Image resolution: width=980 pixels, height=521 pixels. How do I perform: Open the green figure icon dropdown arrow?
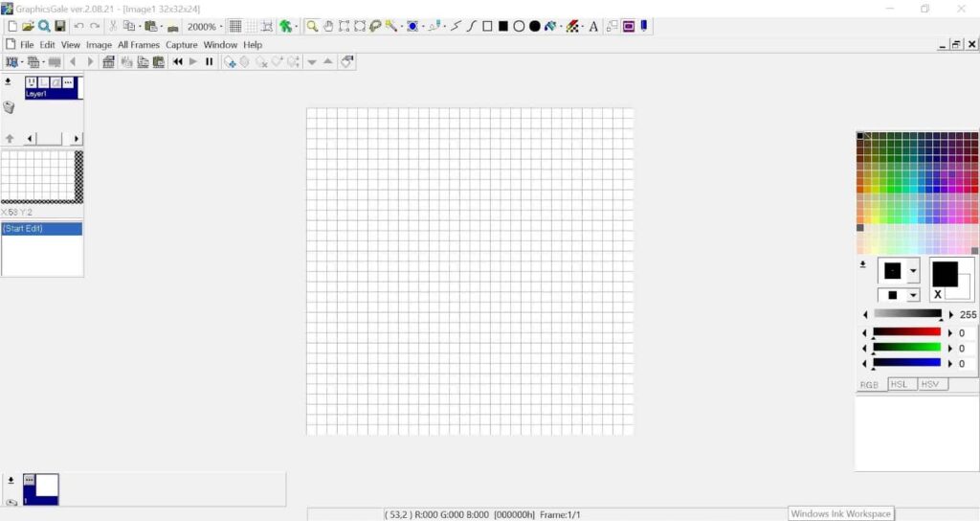click(x=297, y=27)
